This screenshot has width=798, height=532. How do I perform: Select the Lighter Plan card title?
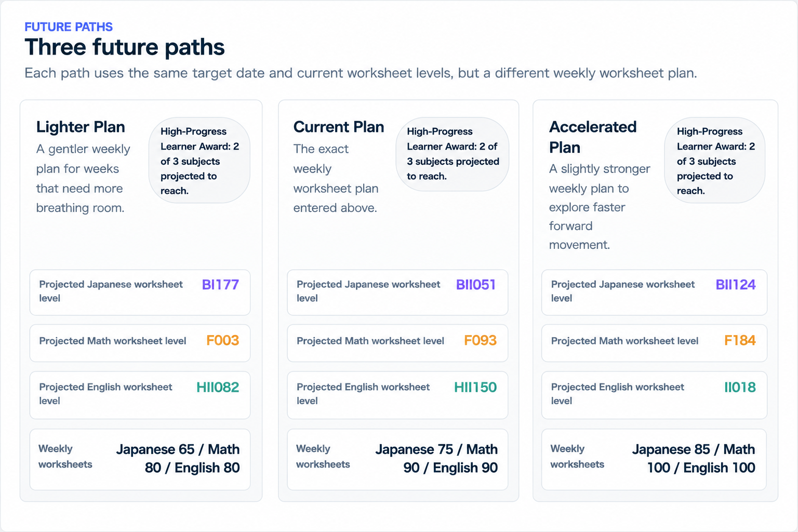[x=81, y=127]
